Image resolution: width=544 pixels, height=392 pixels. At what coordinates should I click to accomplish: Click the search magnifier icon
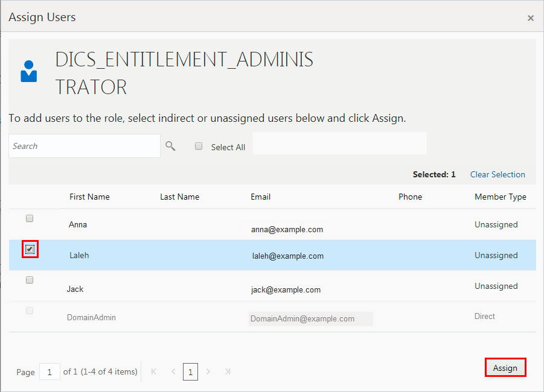170,146
